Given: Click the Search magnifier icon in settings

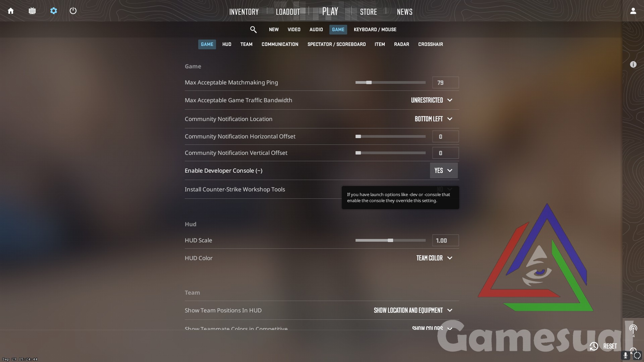Looking at the screenshot, I should 254,29.
